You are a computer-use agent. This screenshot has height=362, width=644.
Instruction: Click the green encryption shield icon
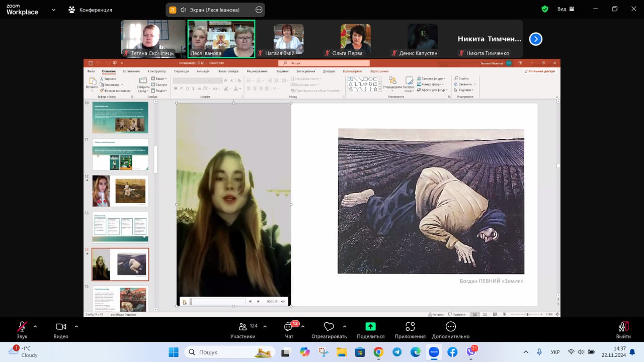pos(545,9)
